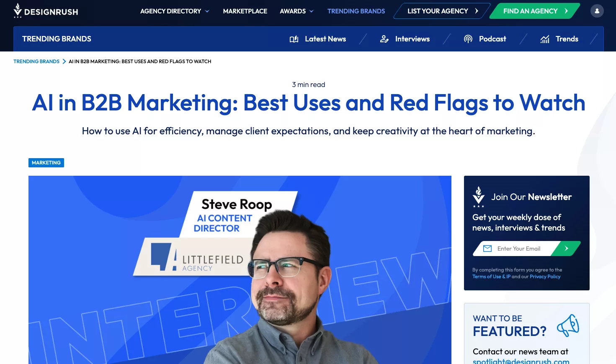This screenshot has width=616, height=364.
Task: Open the Terms of Use & IP link
Action: coord(491,277)
